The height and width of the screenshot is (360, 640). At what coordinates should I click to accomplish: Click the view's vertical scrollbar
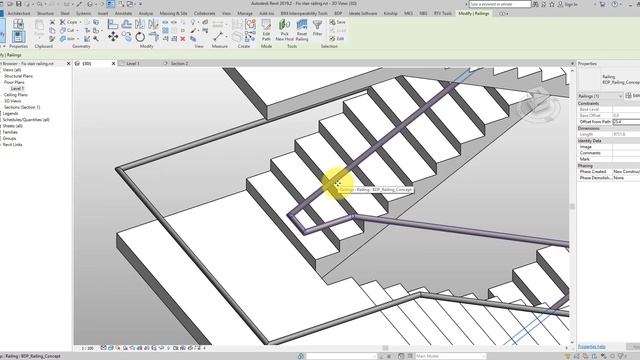(572, 206)
